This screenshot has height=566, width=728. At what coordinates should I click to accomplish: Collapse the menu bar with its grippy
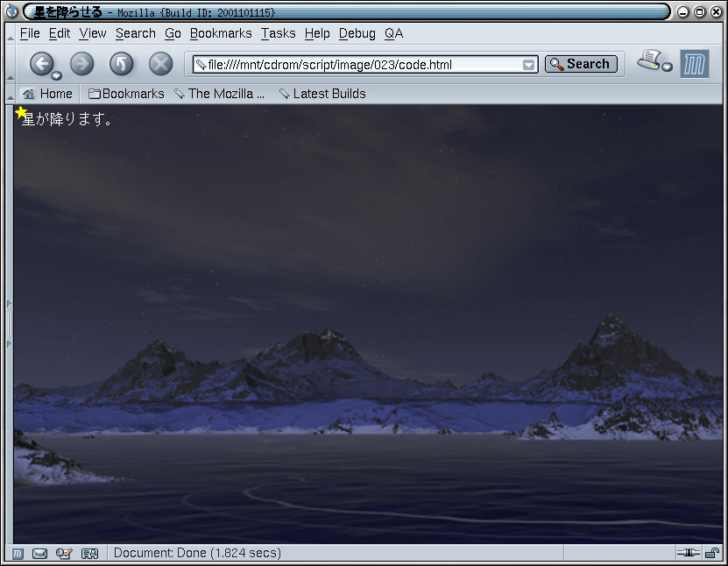[11, 33]
